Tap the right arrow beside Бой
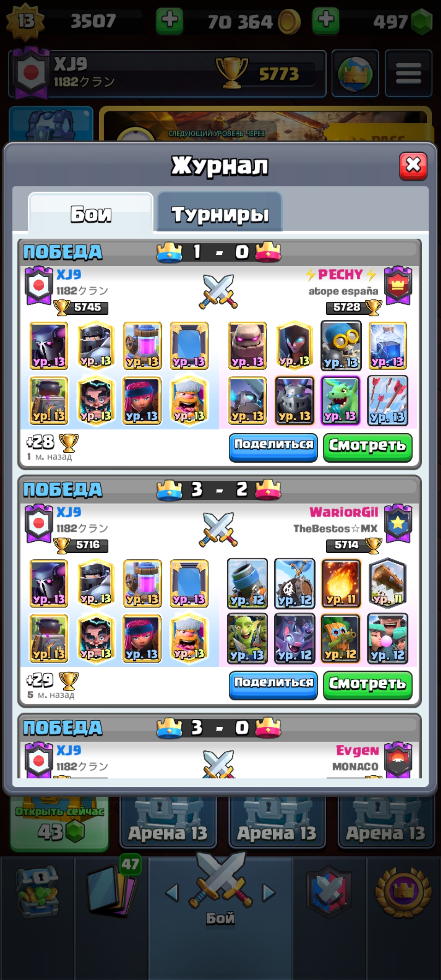Viewport: 441px width, 980px height. 269,893
